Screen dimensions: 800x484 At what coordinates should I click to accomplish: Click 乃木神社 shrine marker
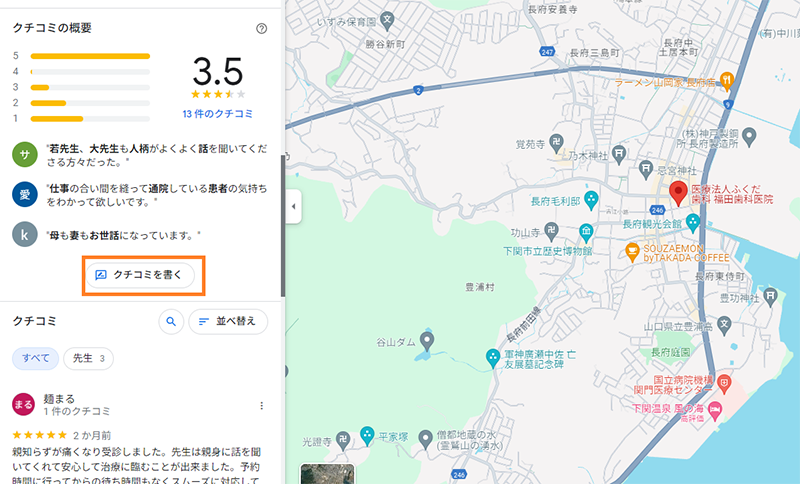coord(618,155)
